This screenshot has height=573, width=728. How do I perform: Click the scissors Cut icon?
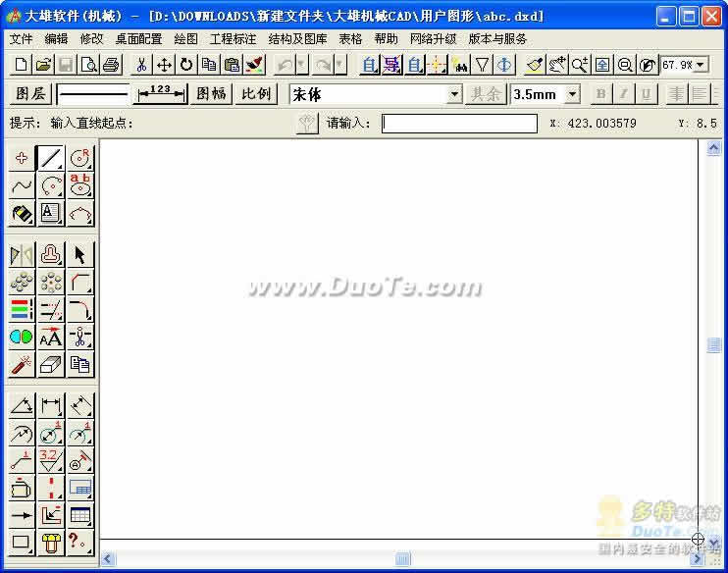141,65
